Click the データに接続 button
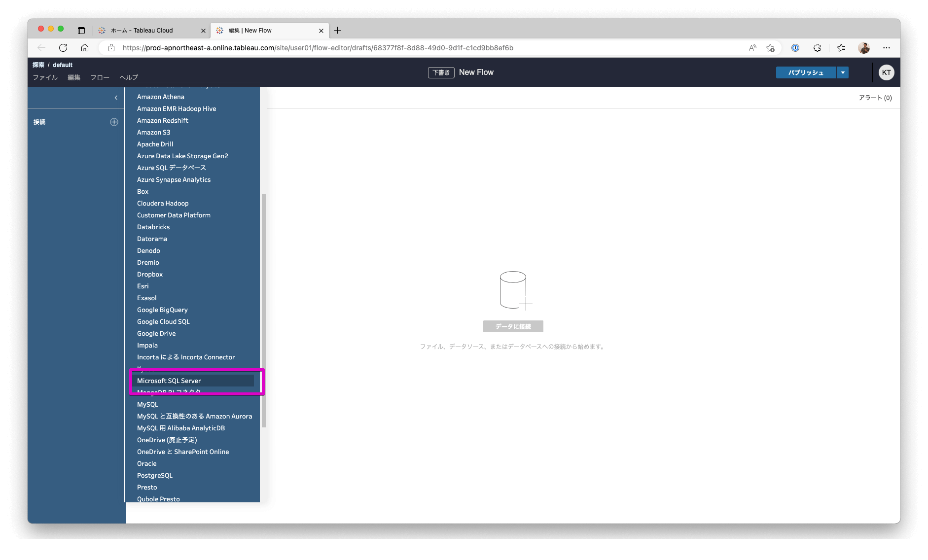The width and height of the screenshot is (928, 560). pyautogui.click(x=513, y=326)
